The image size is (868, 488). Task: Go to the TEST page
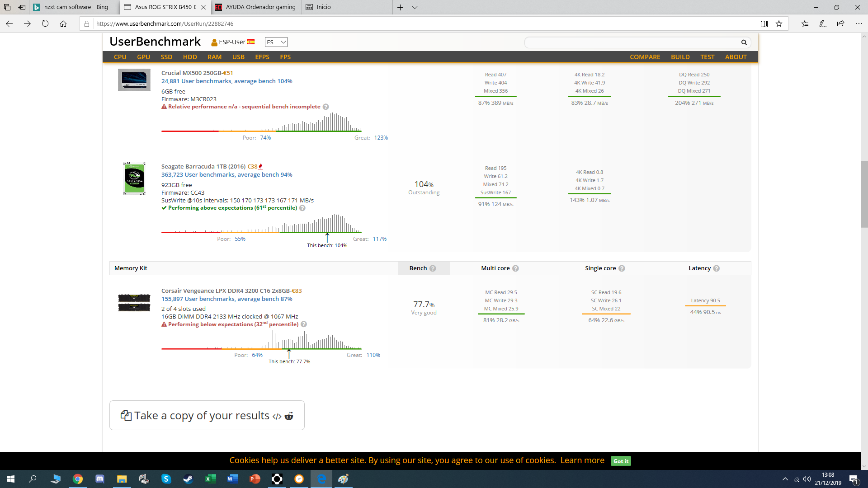pyautogui.click(x=708, y=57)
